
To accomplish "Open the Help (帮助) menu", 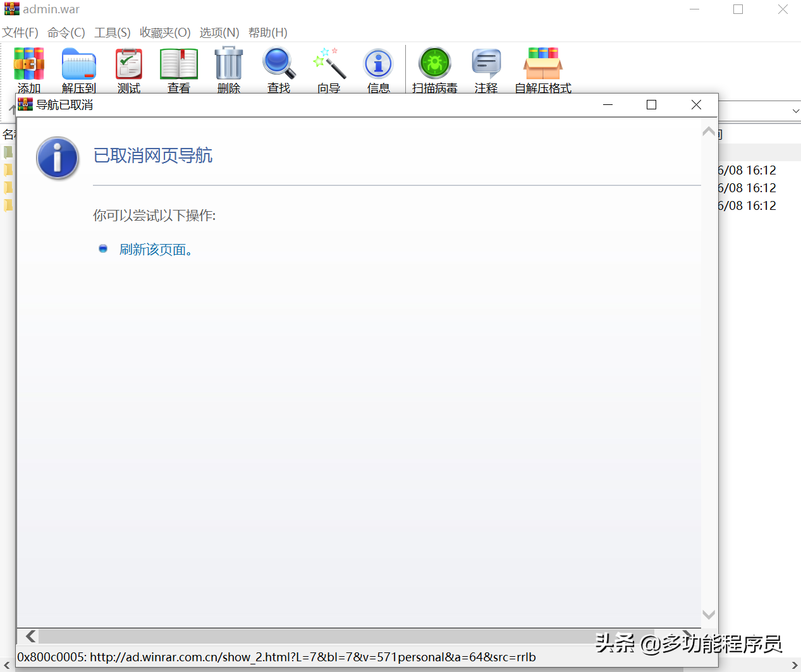I will (268, 32).
